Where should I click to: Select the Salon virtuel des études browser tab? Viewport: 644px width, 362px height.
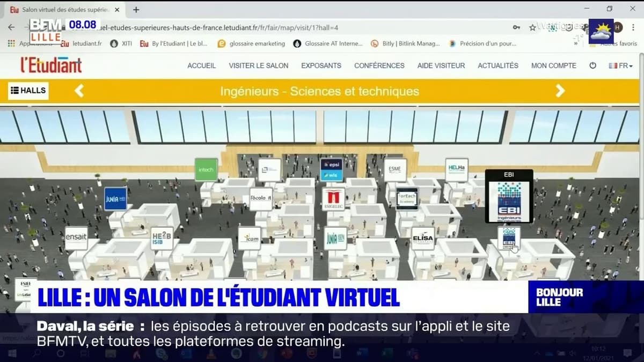point(64,10)
